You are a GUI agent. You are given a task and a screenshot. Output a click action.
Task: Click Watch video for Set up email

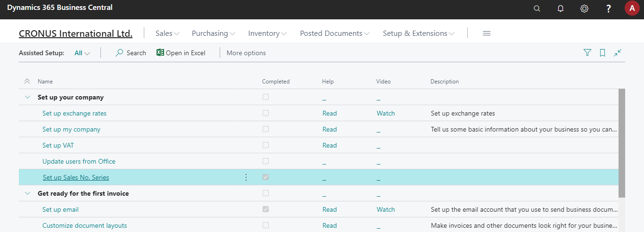pos(386,209)
